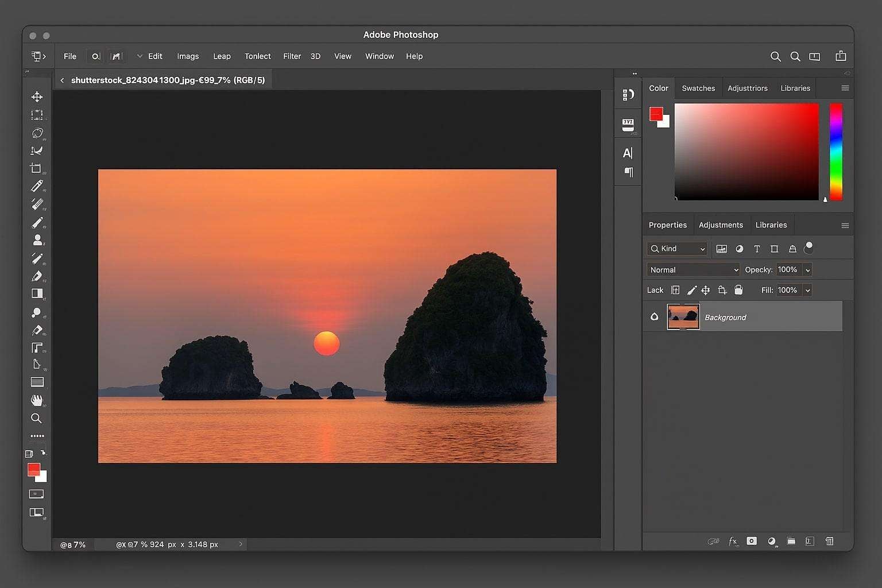Viewport: 882px width, 588px height.
Task: Click the pixel layer filter icon
Action: click(x=722, y=249)
